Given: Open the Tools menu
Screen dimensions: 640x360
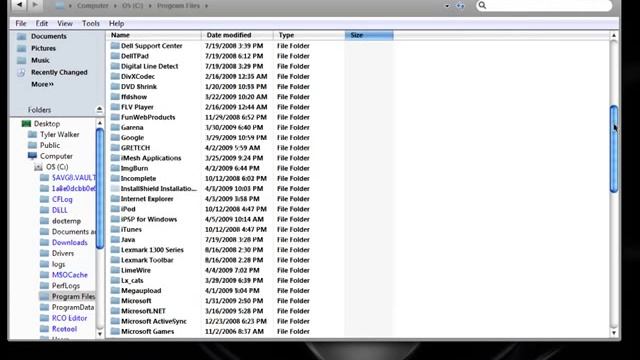Looking at the screenshot, I should [x=91, y=23].
